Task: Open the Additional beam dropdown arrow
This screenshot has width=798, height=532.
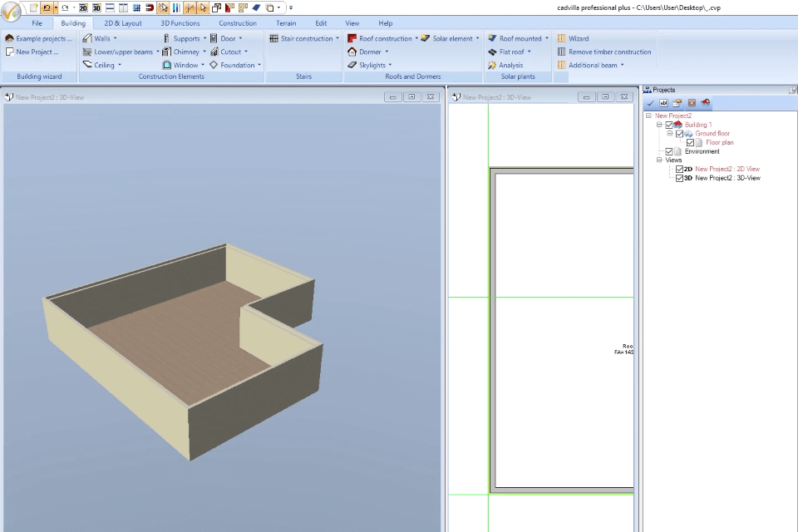Action: [x=622, y=65]
